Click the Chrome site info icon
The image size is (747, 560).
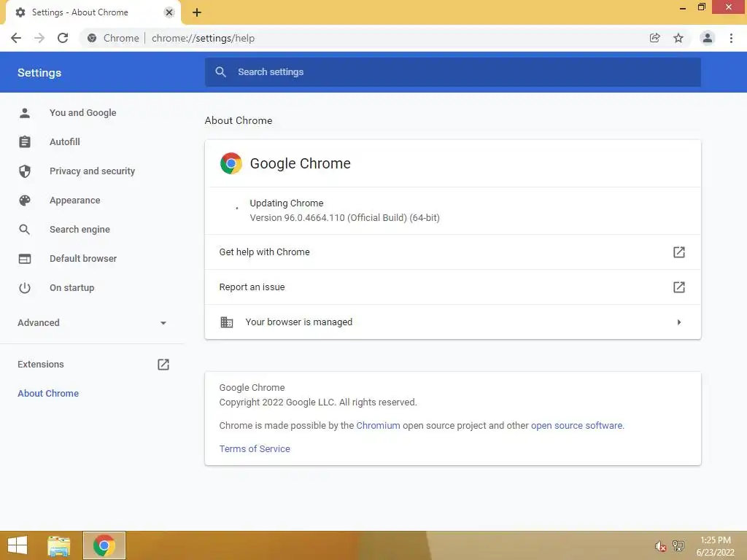(92, 38)
